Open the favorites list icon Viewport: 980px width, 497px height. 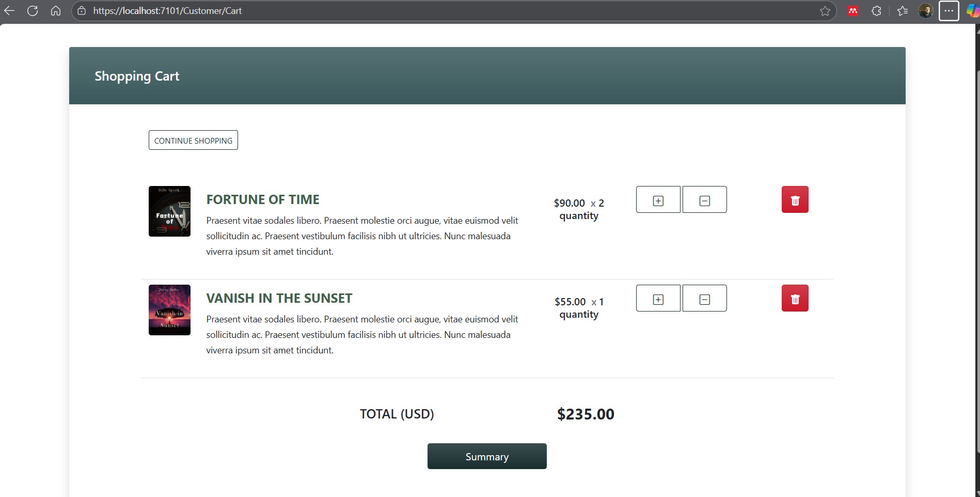tap(902, 11)
